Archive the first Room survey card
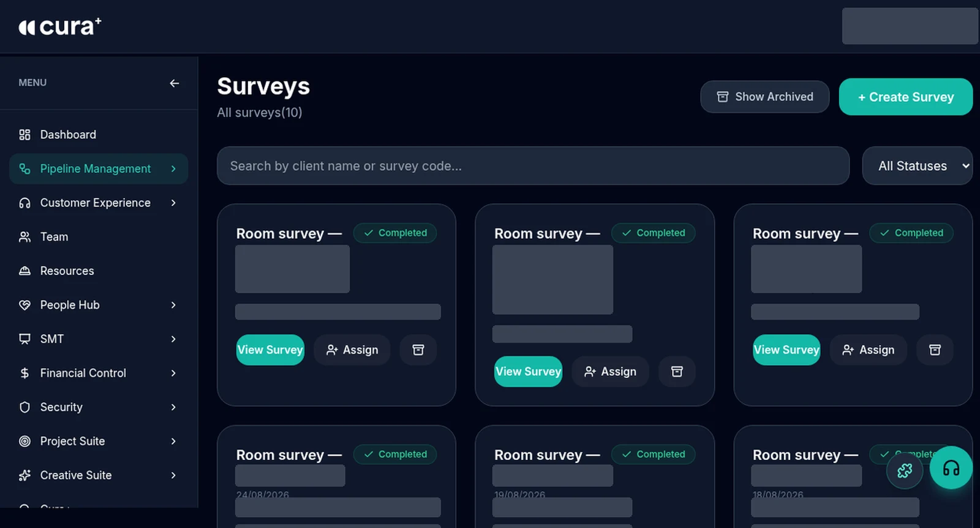The height and width of the screenshot is (528, 980). [418, 350]
